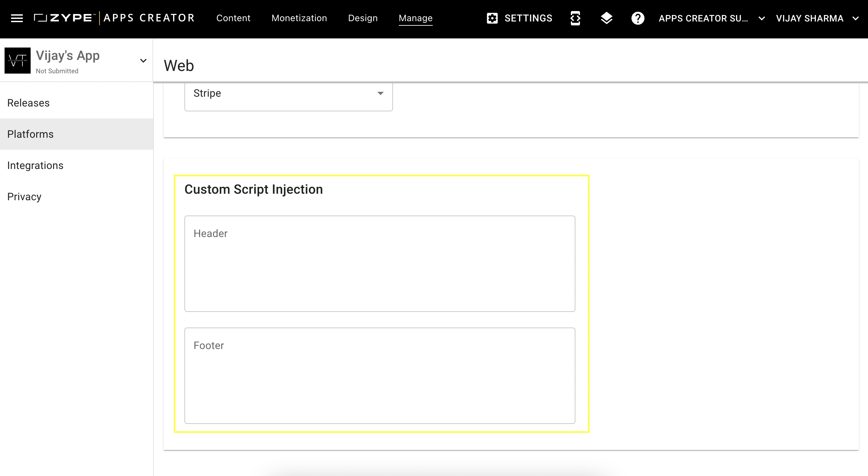Open Privacy in the sidebar

[77, 197]
